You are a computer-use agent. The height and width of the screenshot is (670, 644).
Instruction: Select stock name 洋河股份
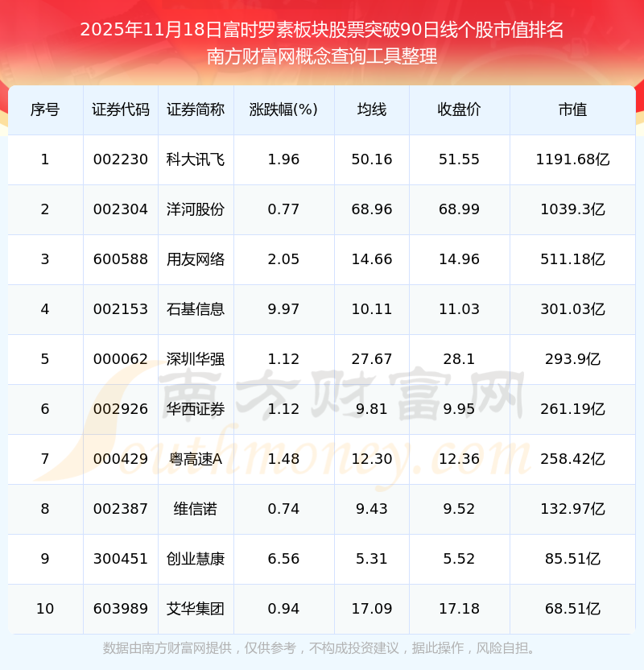[x=196, y=209]
